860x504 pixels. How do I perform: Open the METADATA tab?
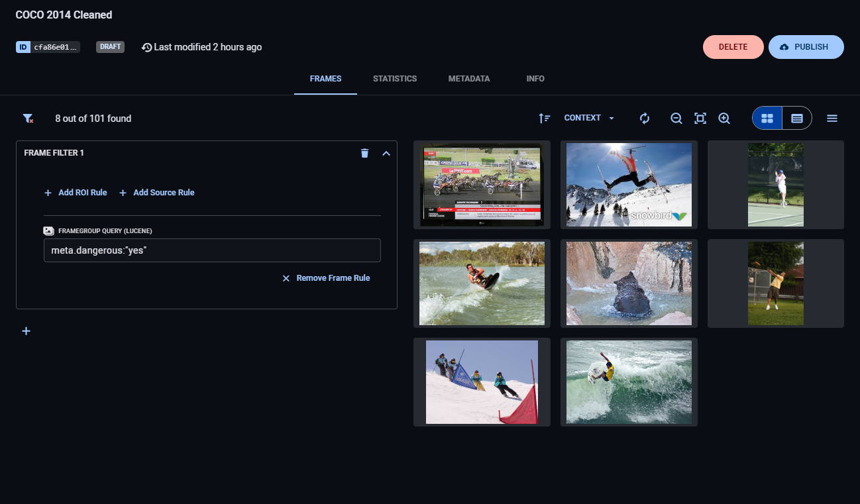click(x=469, y=78)
